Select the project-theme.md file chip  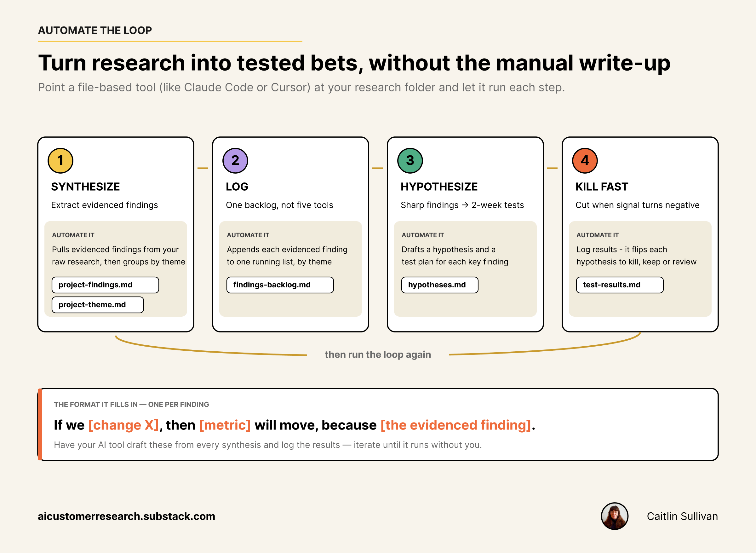coord(98,305)
